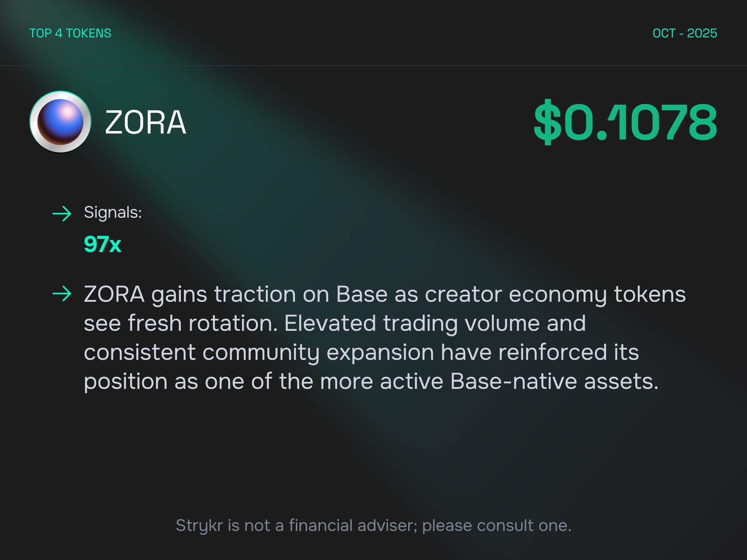Screen dimensions: 747x560
Task: Click the ZORA token logo orb
Action: pos(60,122)
